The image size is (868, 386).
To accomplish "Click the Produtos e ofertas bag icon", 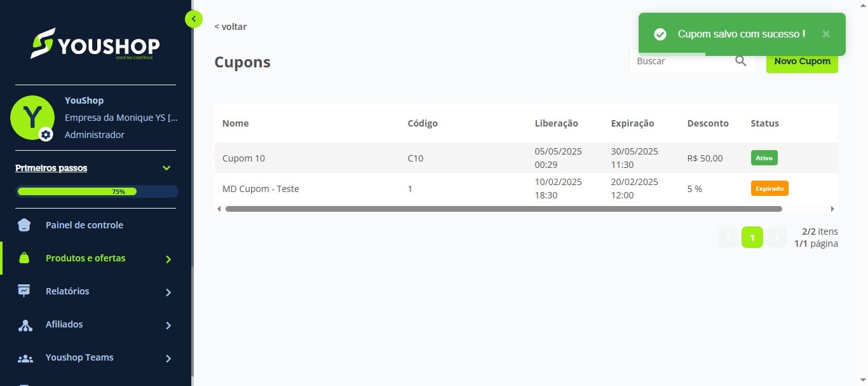I will 24,258.
